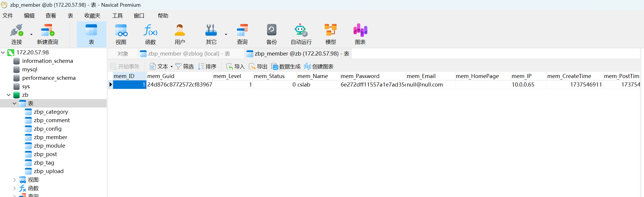
Task: Select zbp_post table in the tree
Action: click(x=45, y=154)
